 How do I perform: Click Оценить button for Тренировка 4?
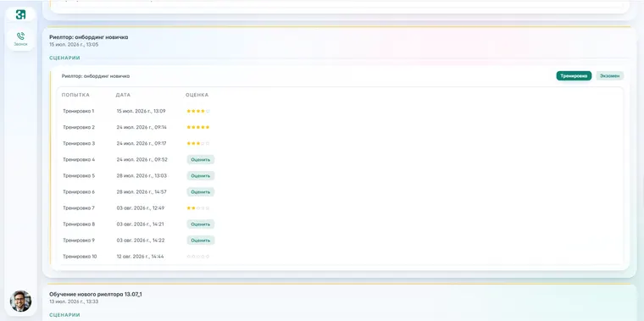coord(201,160)
